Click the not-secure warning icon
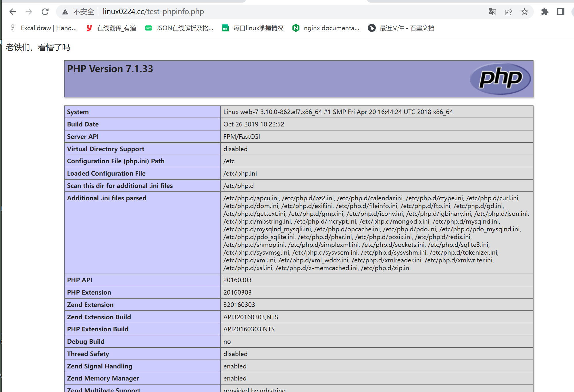This screenshot has width=574, height=392. click(x=65, y=12)
